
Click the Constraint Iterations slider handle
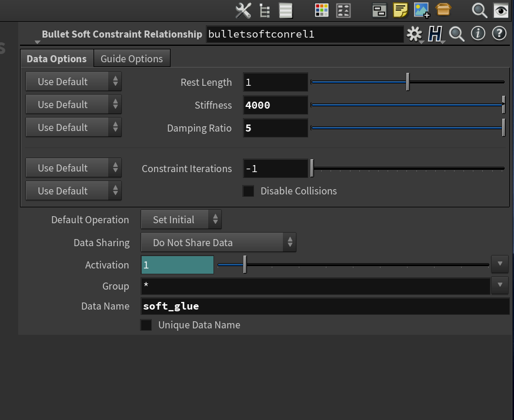coord(312,168)
